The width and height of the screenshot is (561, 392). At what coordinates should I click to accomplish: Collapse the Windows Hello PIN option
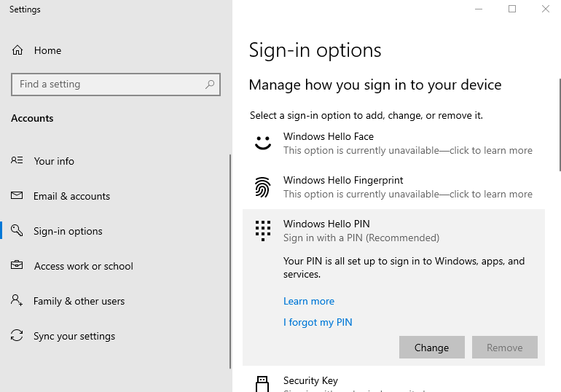[393, 231]
